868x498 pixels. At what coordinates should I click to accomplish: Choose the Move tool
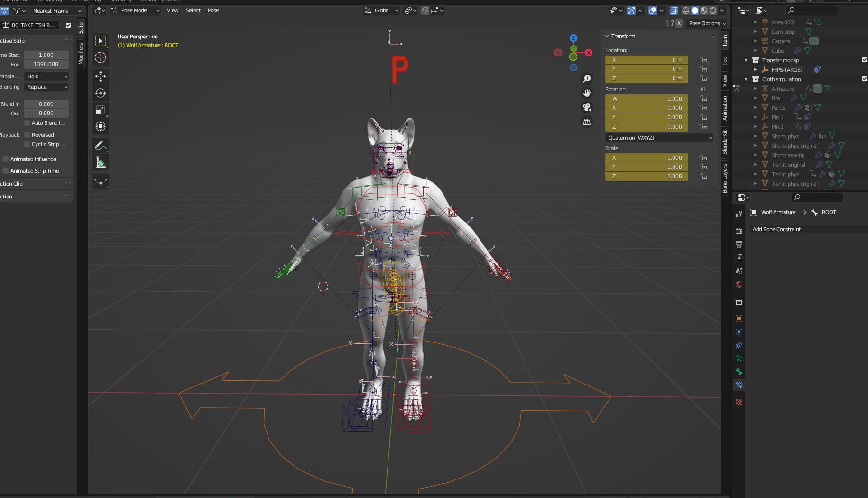coord(100,76)
